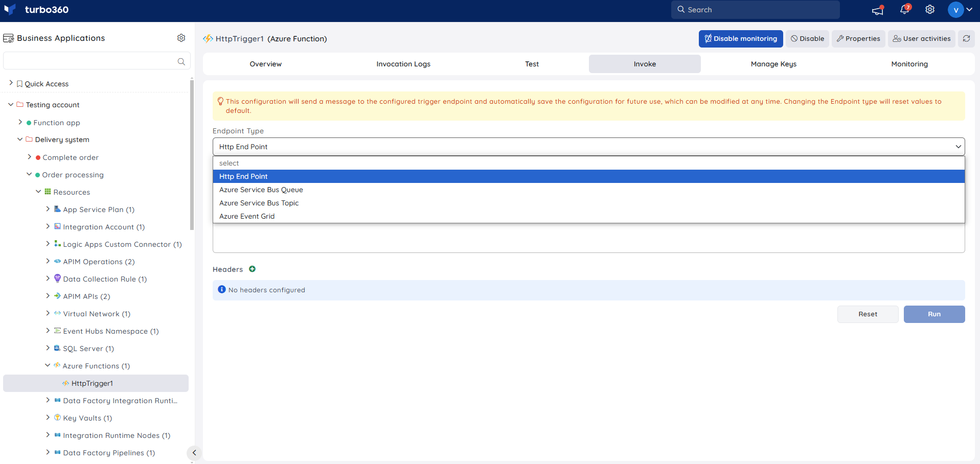Switch to the Manage Keys tab
This screenshot has height=464, width=980.
pyautogui.click(x=773, y=64)
